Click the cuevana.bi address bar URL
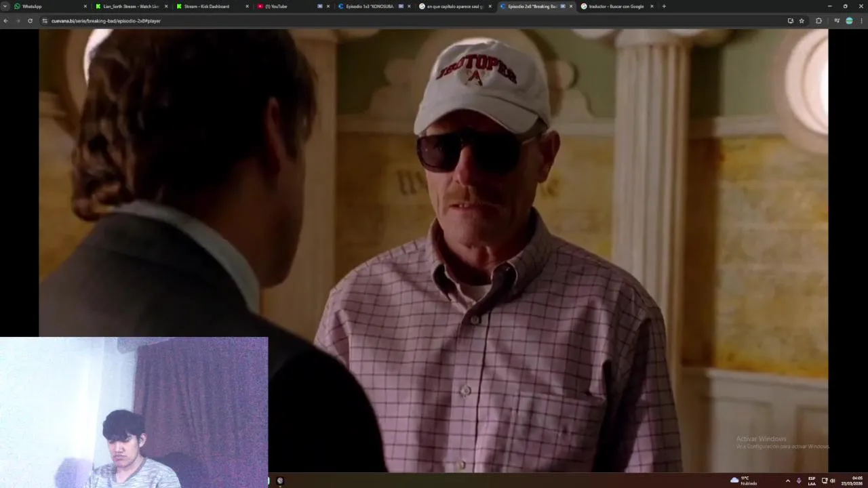The width and height of the screenshot is (868, 488). [106, 21]
